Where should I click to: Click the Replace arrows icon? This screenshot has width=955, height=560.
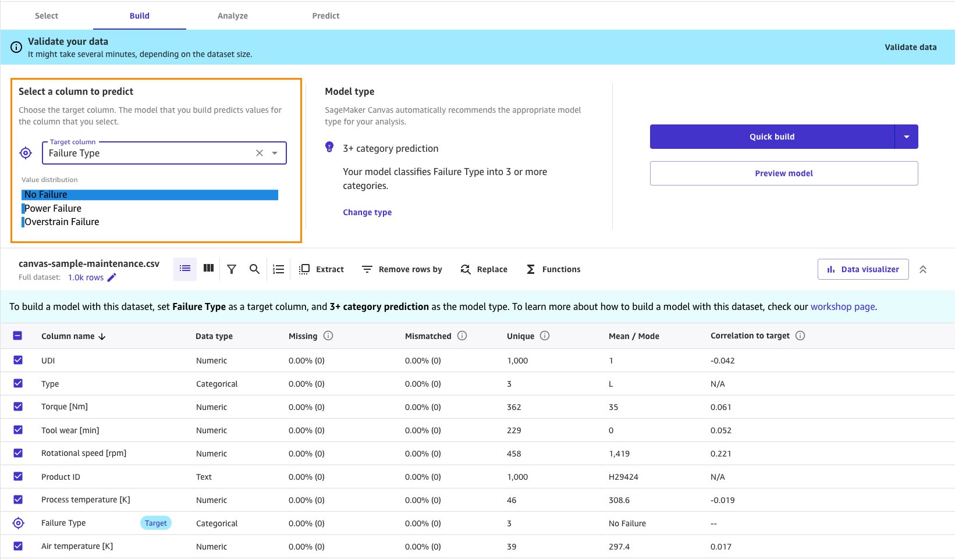(x=466, y=269)
